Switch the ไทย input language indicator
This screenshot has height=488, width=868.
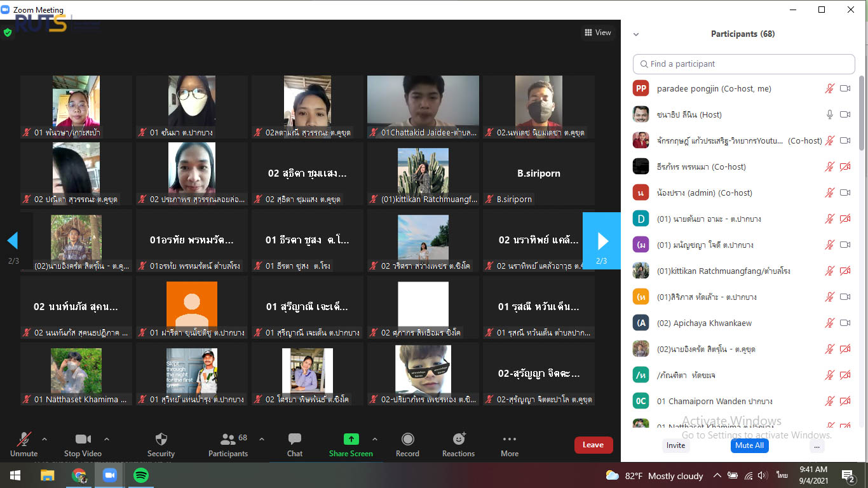(782, 475)
